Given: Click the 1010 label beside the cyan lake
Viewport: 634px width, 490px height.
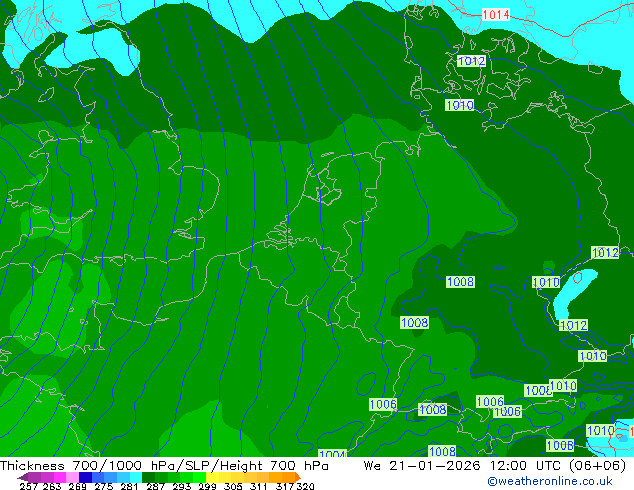Looking at the screenshot, I should coord(546,282).
